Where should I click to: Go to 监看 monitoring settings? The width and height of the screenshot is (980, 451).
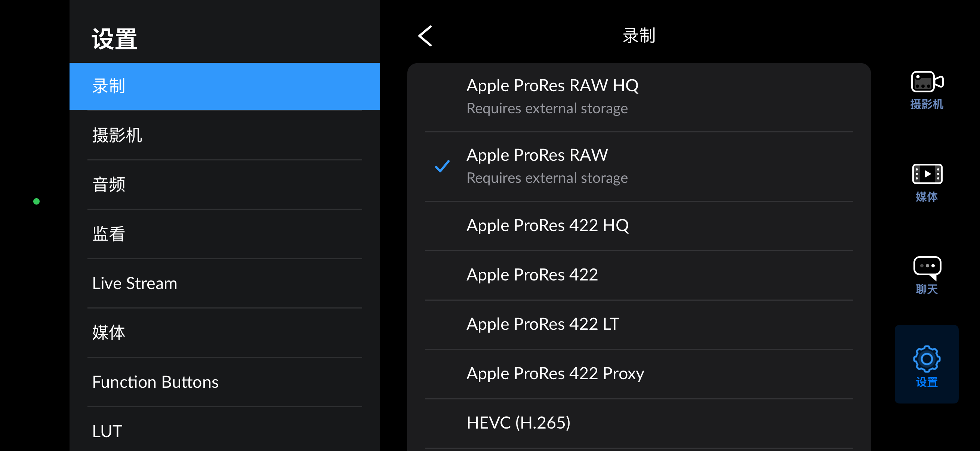225,234
